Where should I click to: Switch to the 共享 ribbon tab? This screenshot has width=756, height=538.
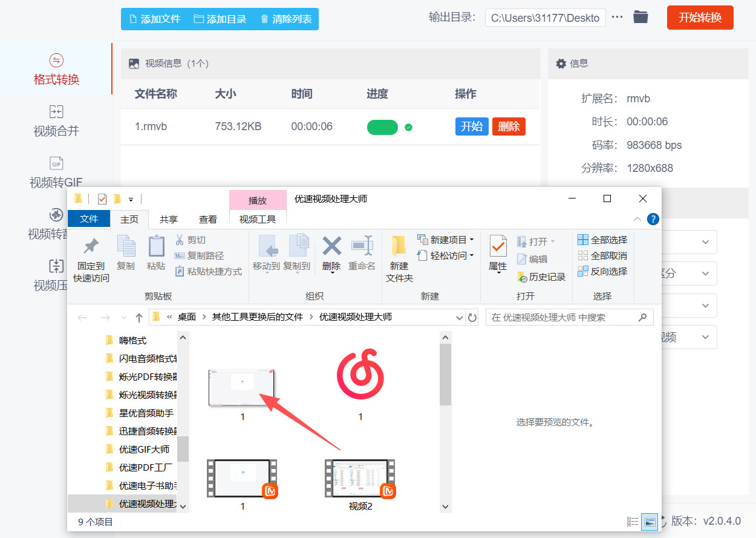[169, 219]
